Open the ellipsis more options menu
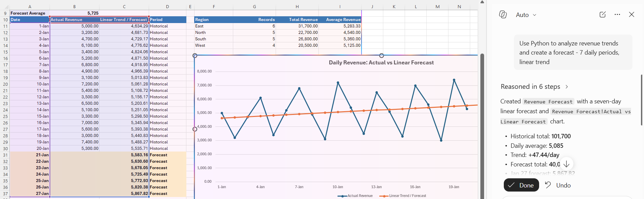Image resolution: width=644 pixels, height=199 pixels. [617, 15]
